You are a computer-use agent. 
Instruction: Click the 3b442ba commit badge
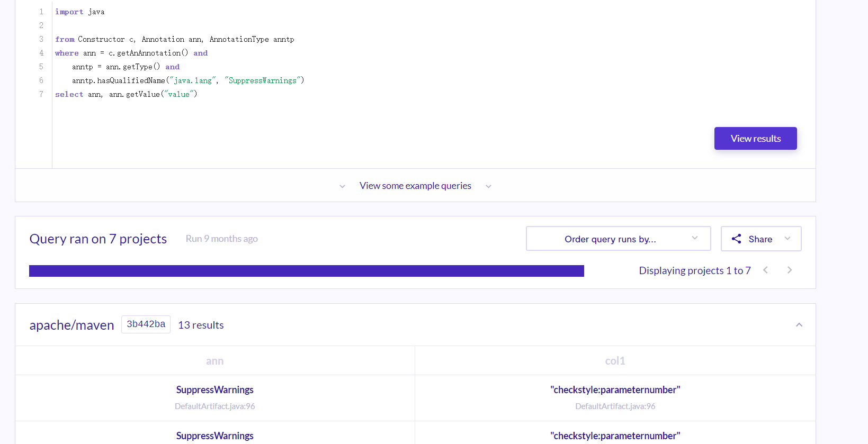tap(146, 324)
